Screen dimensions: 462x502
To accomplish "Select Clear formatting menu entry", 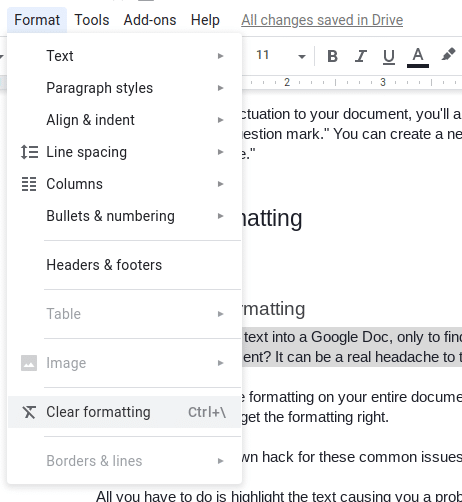I will 124,412.
